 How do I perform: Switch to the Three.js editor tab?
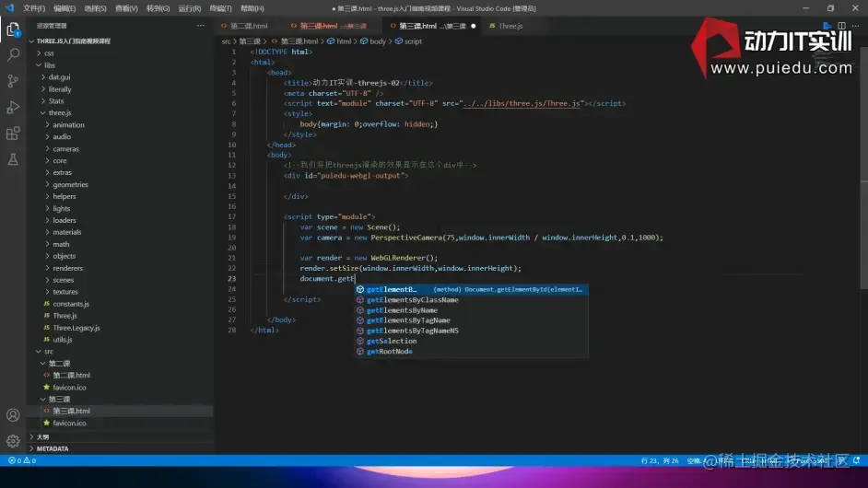pyautogui.click(x=510, y=26)
